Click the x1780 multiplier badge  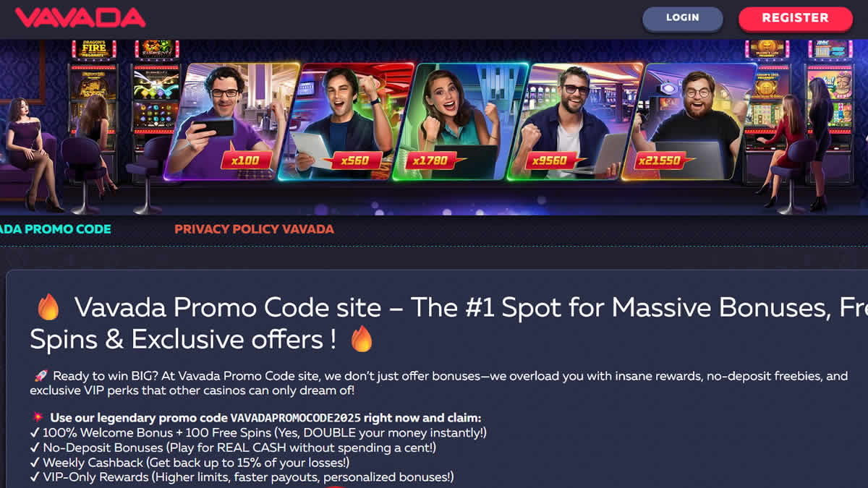click(x=430, y=160)
